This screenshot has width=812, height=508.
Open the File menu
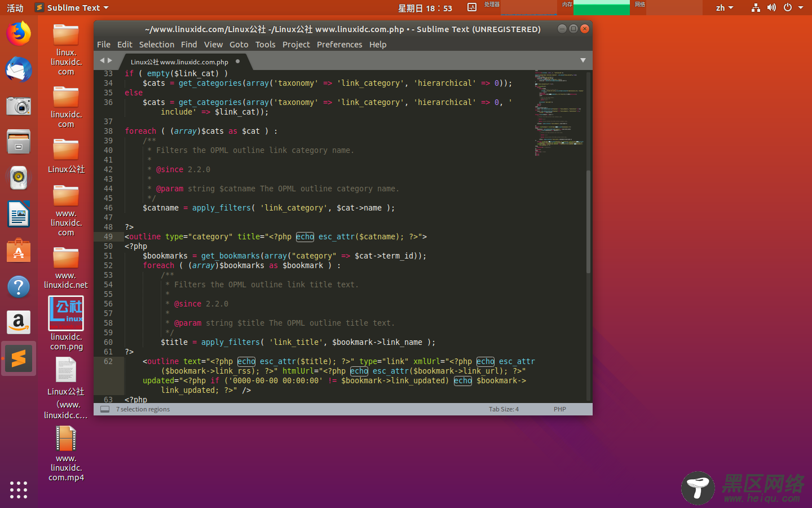[x=104, y=45]
